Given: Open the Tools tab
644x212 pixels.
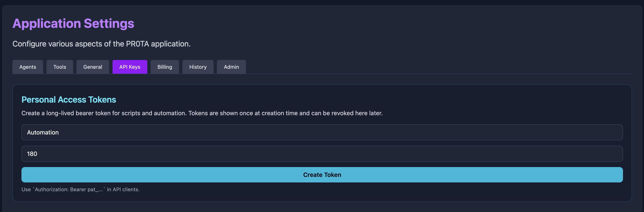Looking at the screenshot, I should (x=60, y=67).
